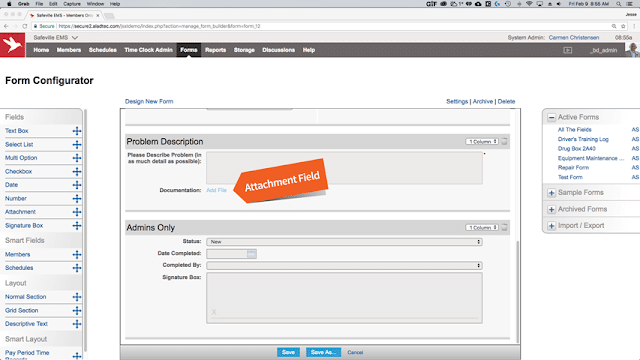640x360 pixels.
Task: Click Carmen Christensen admin link
Action: pyautogui.click(x=573, y=38)
